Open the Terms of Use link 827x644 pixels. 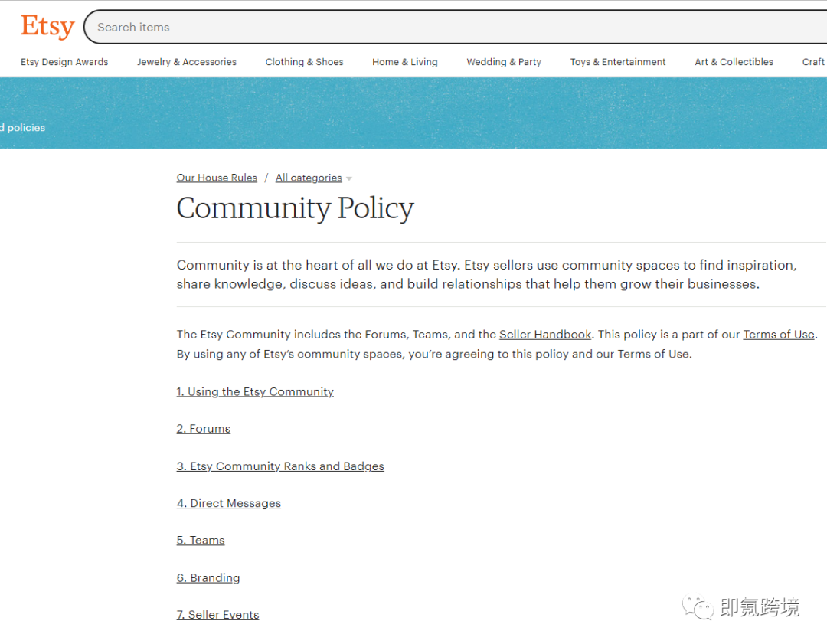click(778, 335)
